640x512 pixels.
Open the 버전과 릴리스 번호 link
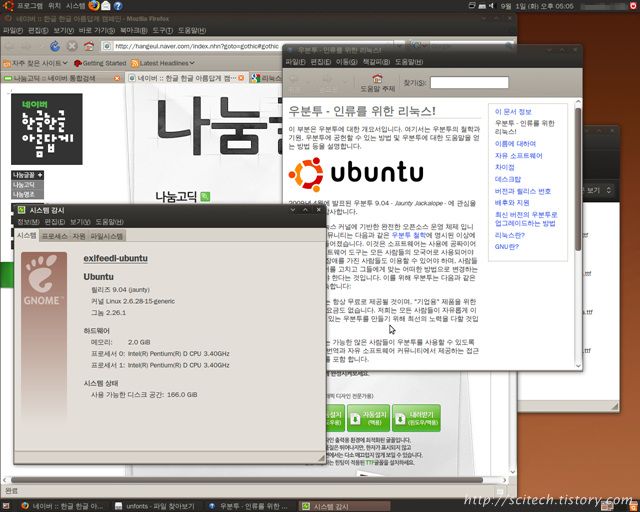coord(522,191)
